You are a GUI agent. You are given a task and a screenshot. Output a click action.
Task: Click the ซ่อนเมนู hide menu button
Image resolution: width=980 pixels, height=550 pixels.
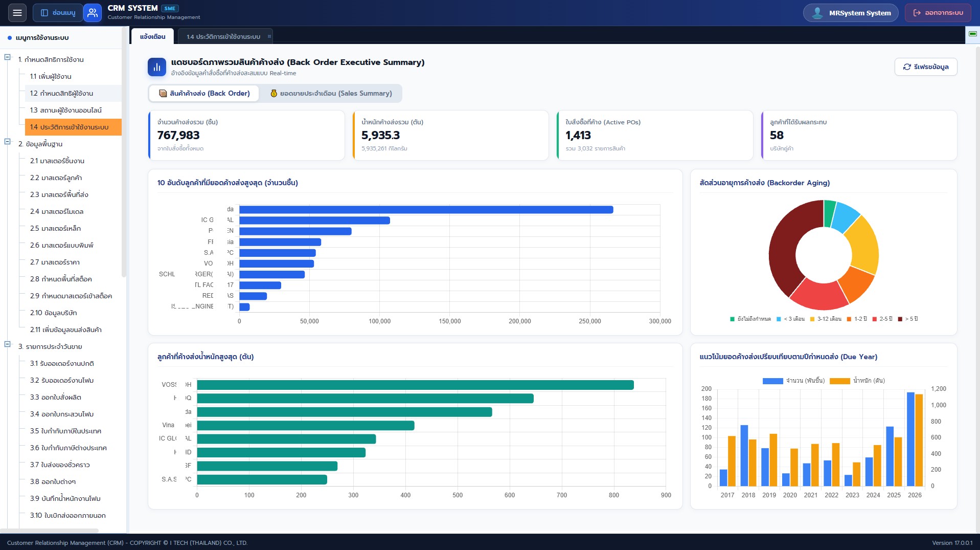[58, 13]
